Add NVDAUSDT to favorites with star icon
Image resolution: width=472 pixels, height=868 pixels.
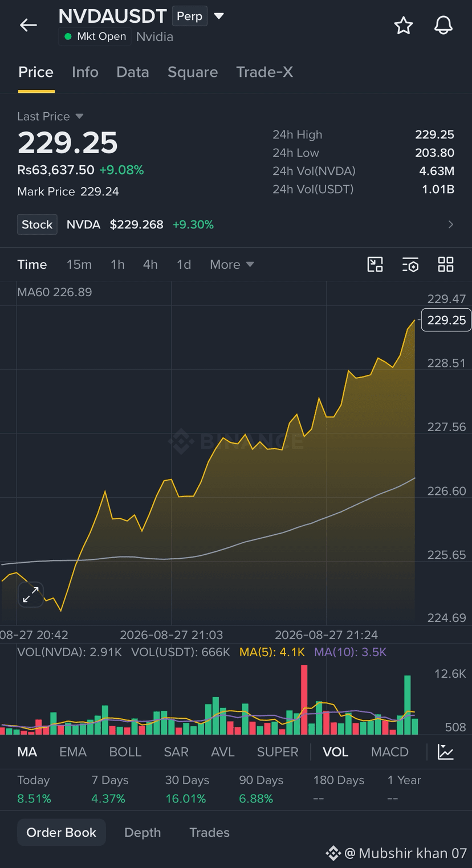click(x=404, y=25)
